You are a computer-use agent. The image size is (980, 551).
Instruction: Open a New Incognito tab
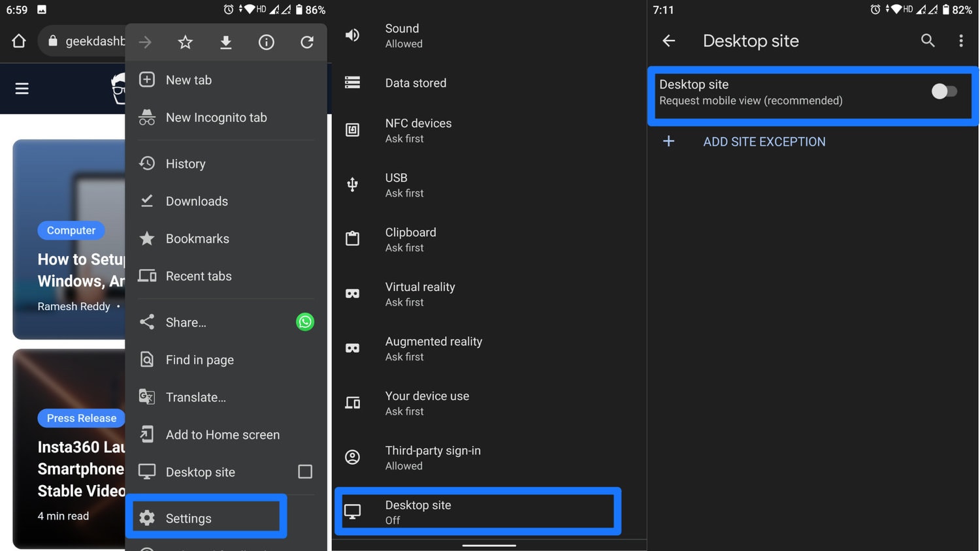tap(226, 118)
